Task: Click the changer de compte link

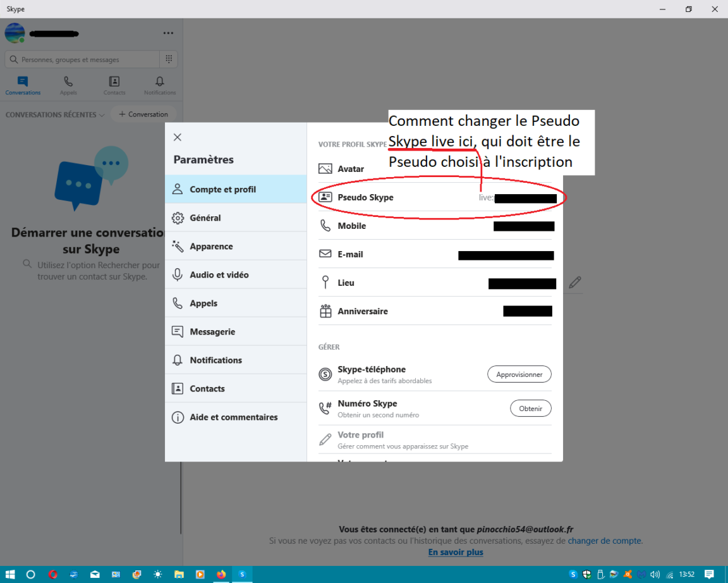Action: click(x=604, y=541)
